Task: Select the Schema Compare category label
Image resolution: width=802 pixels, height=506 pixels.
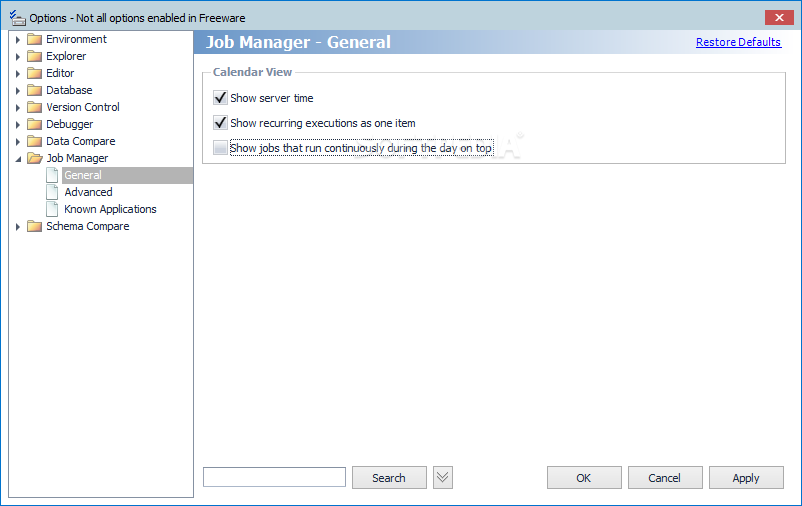Action: (87, 226)
